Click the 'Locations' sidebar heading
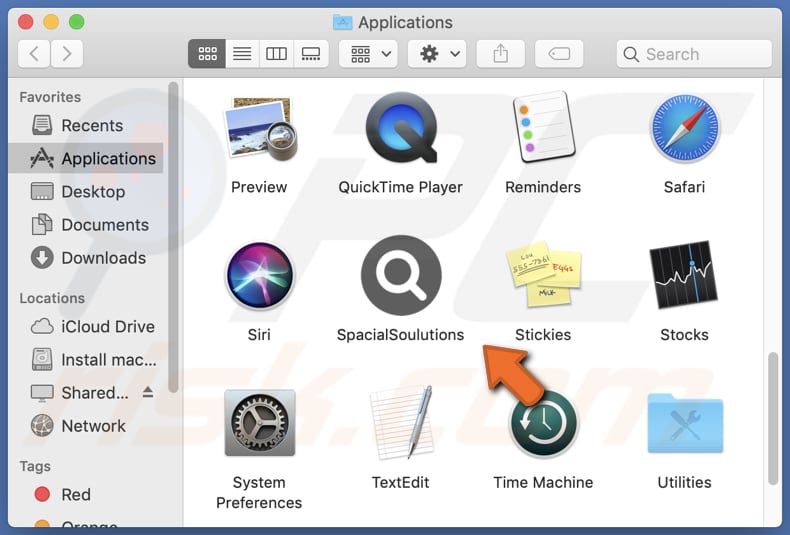 (52, 298)
